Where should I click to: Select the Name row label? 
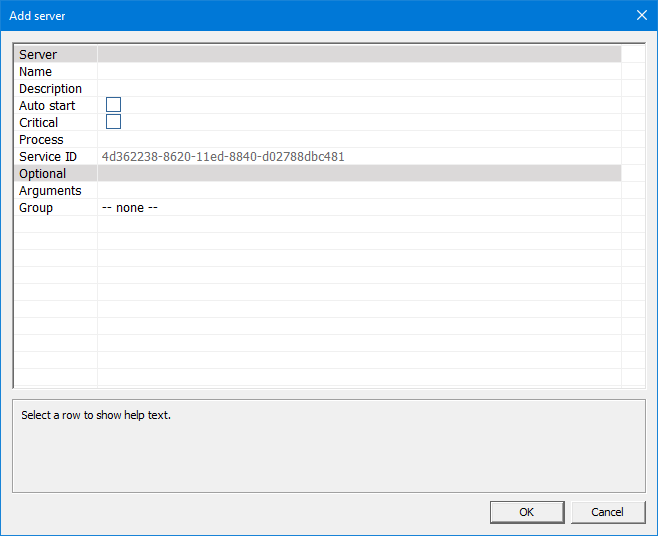35,72
